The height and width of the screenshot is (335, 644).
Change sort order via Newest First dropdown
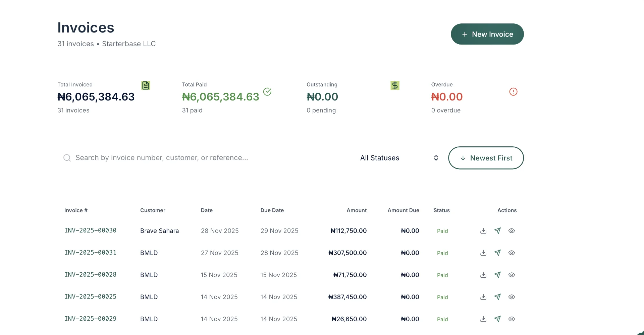coord(486,158)
